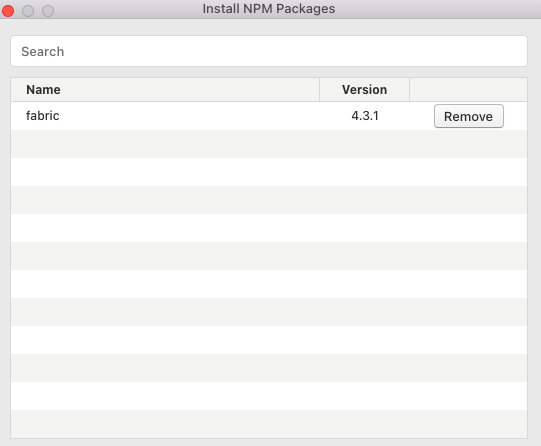Sort packages by the Name column header
This screenshot has width=541, height=446.
[165, 90]
